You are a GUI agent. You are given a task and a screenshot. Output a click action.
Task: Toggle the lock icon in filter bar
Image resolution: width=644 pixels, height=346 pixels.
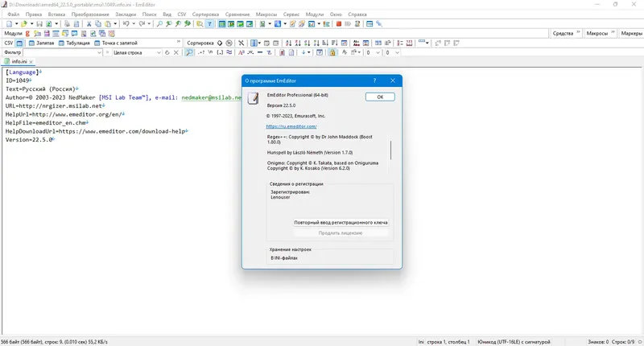[x=332, y=52]
